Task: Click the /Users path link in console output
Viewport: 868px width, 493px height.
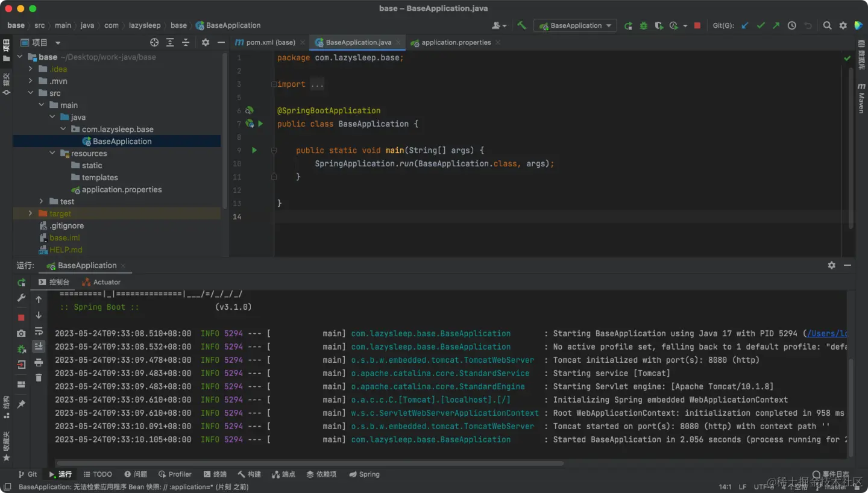Action: (827, 333)
